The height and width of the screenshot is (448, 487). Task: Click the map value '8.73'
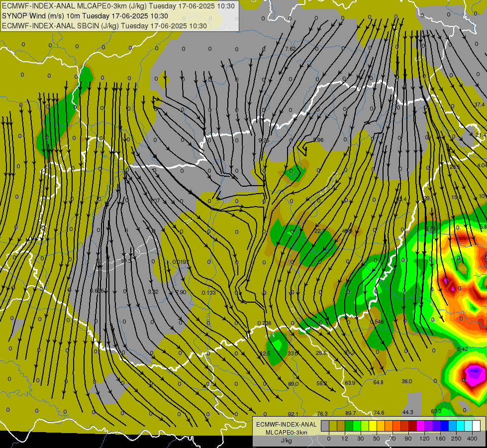pyautogui.click(x=430, y=228)
